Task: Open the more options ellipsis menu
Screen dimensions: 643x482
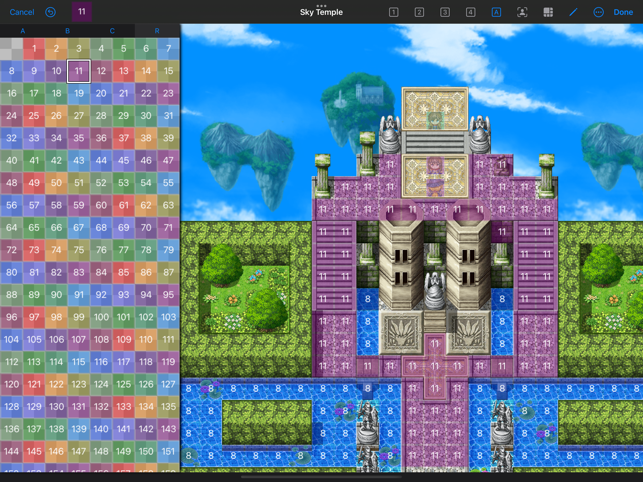Action: click(x=599, y=12)
